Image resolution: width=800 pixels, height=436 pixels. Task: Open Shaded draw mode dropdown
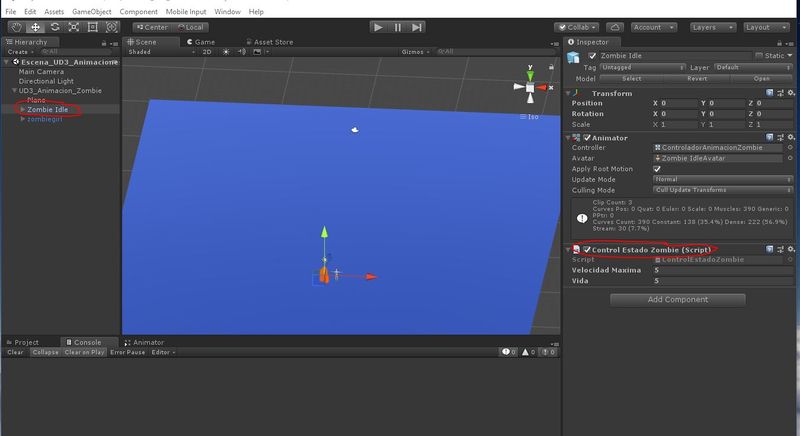point(161,52)
